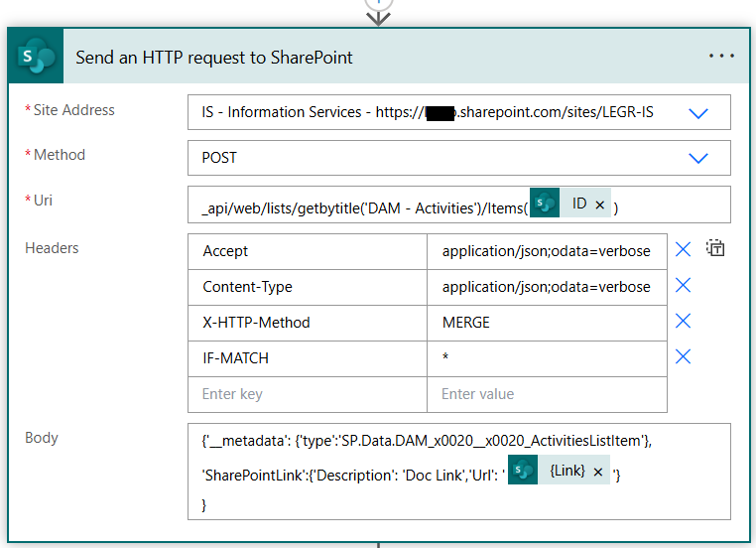Click the X-HTTP-Method key cell
The image size is (756, 548).
point(308,323)
